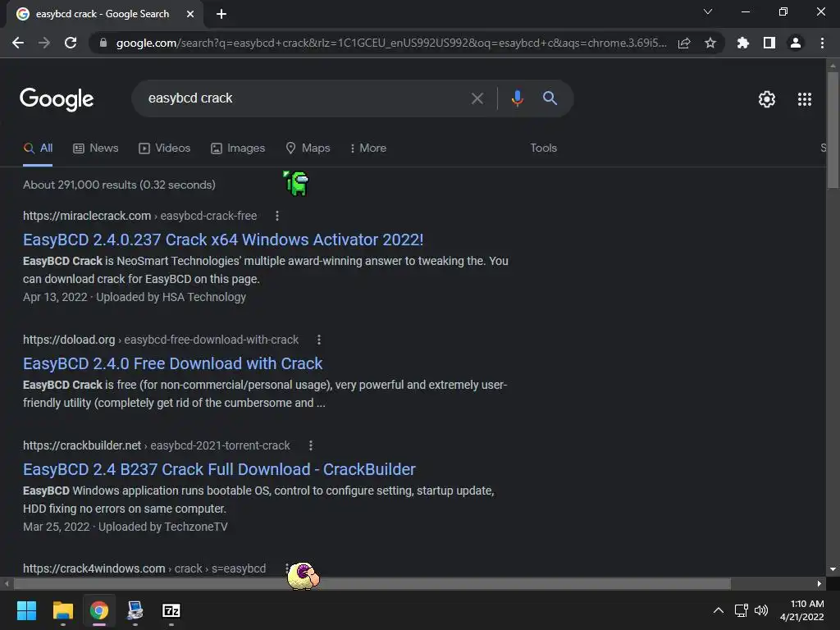The image size is (840, 630).
Task: Open EasyBCD 2.4 B237 CrackBuilder link
Action: pos(219,469)
